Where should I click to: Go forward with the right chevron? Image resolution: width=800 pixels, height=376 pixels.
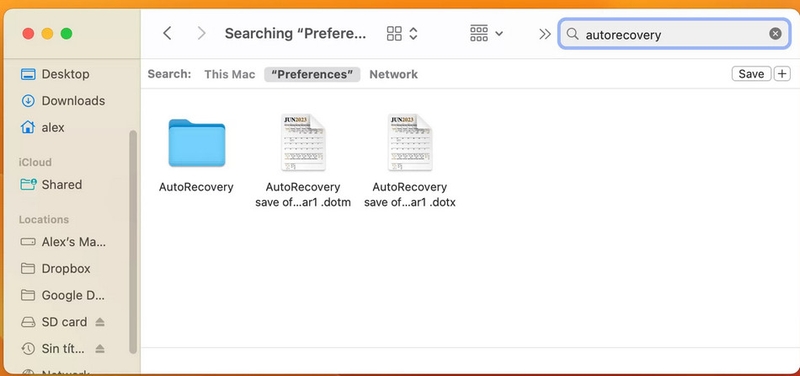(x=202, y=34)
